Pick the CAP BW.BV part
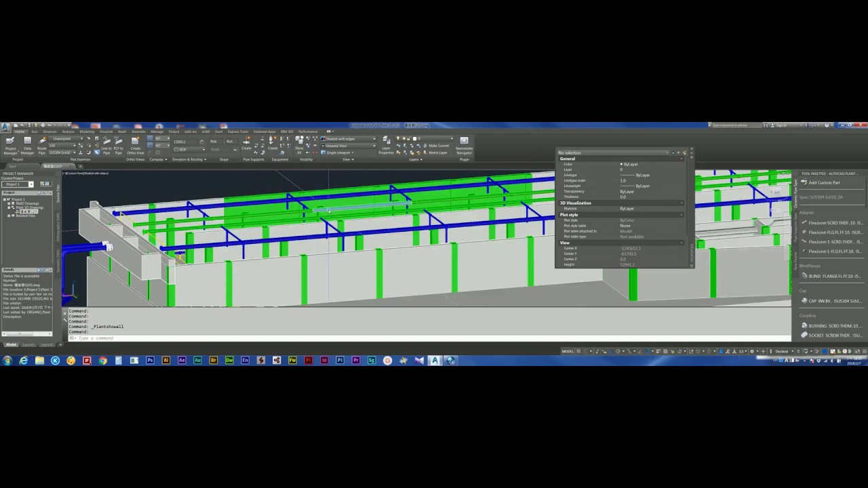The image size is (868, 488). pos(831,301)
